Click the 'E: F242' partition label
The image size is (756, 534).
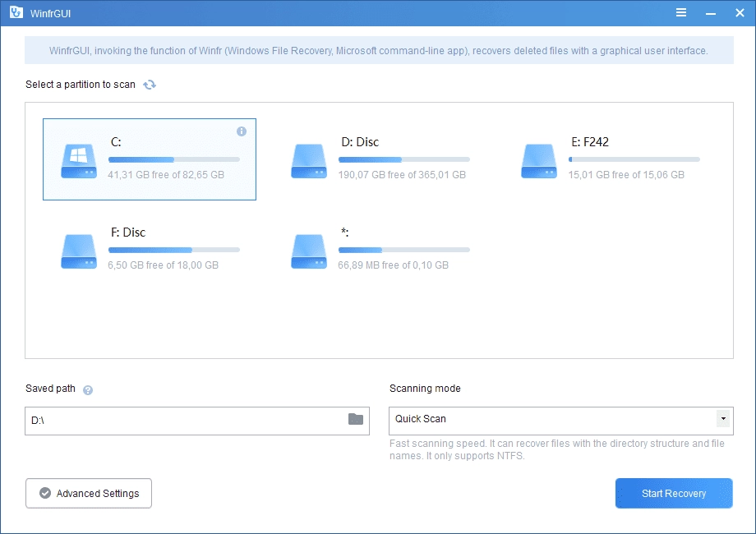590,142
